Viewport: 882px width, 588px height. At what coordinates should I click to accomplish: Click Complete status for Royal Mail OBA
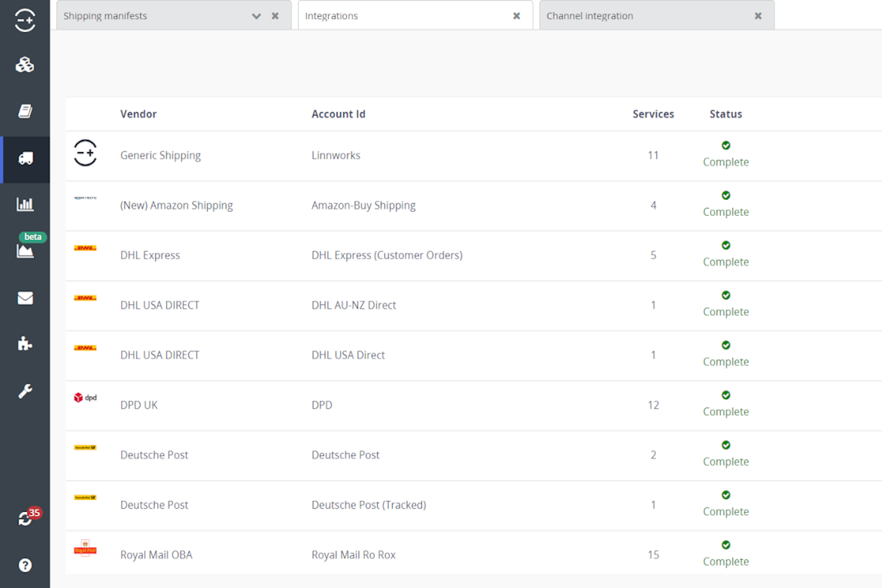726,562
